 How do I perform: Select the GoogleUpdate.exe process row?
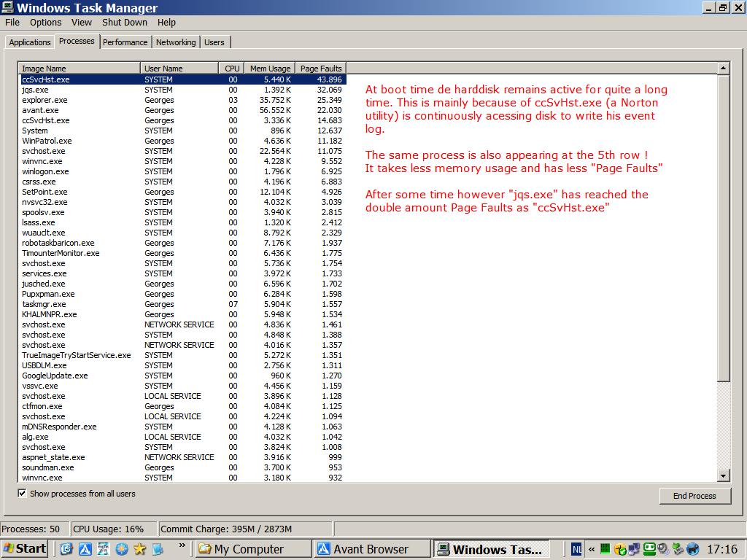(182, 376)
